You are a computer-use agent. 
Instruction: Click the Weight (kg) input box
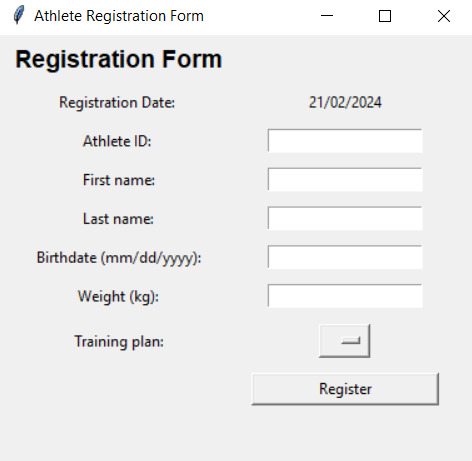pyautogui.click(x=345, y=296)
